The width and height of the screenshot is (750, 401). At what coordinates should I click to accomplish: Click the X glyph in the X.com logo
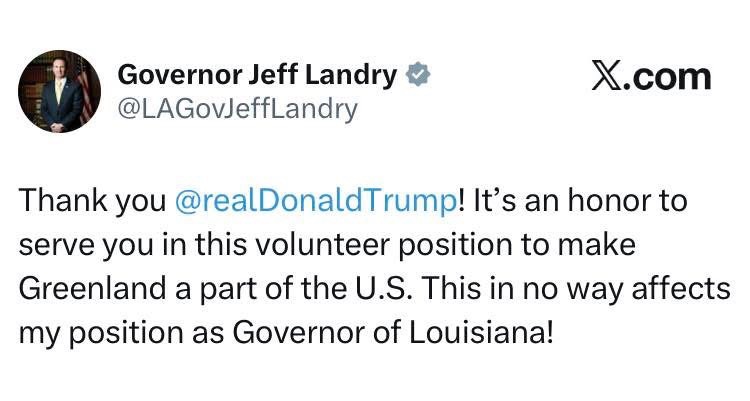tap(607, 77)
